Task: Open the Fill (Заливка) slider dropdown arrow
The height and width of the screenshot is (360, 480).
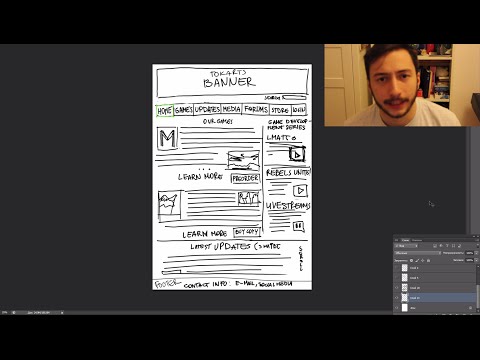Action: 476,260
